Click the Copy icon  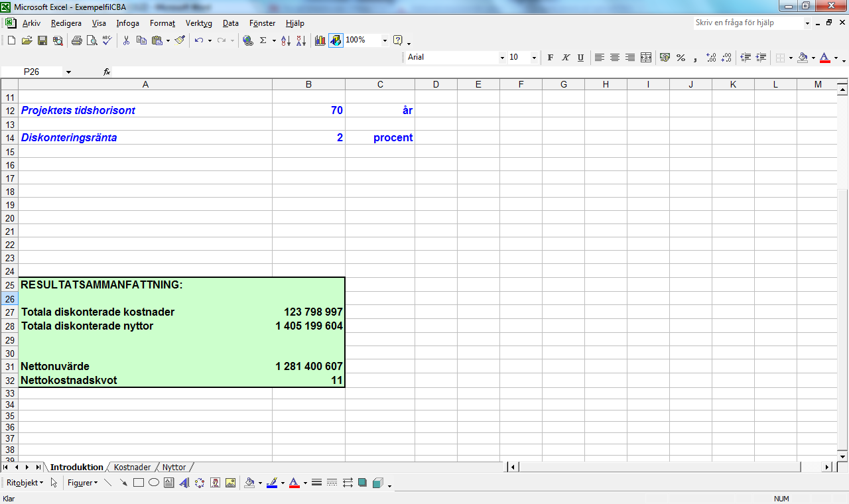coord(141,40)
